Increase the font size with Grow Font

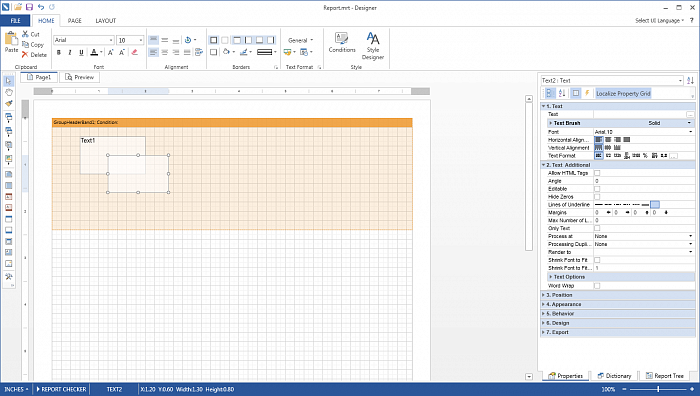coord(110,52)
